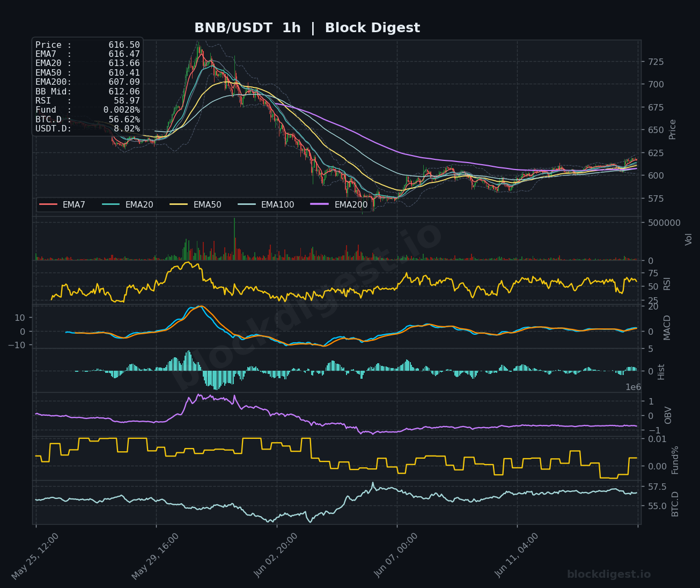Click the May 25, 12:00 date label
Image resolution: width=700 pixels, height=588 pixels.
click(x=35, y=556)
